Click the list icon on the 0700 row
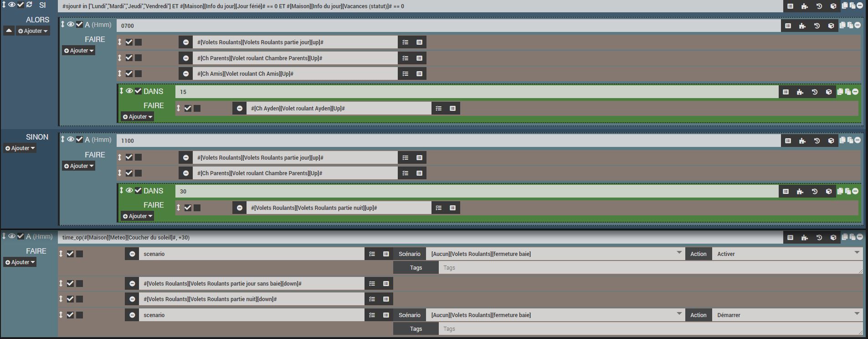Image resolution: width=868 pixels, height=339 pixels. [x=788, y=26]
